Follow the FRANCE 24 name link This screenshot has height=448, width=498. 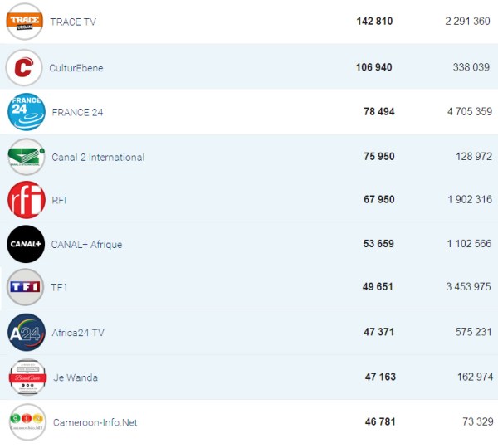77,112
